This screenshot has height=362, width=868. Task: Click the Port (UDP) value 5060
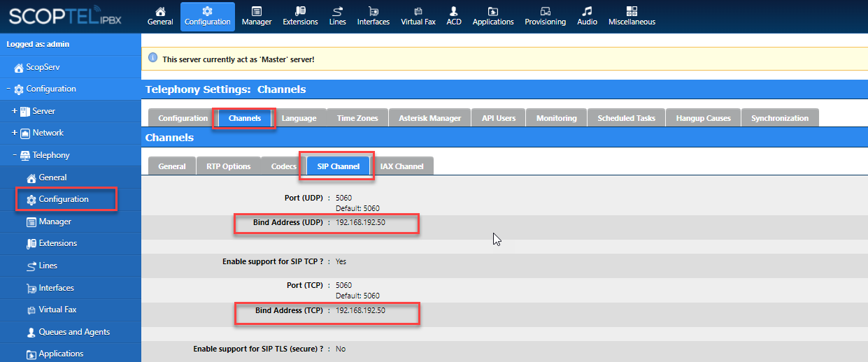coord(343,198)
